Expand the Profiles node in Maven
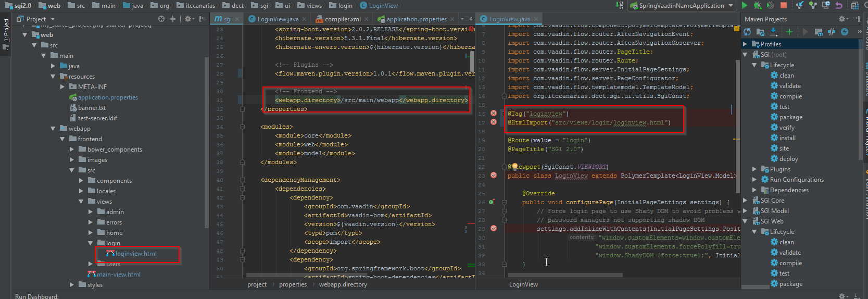The height and width of the screenshot is (299, 868). pos(745,44)
